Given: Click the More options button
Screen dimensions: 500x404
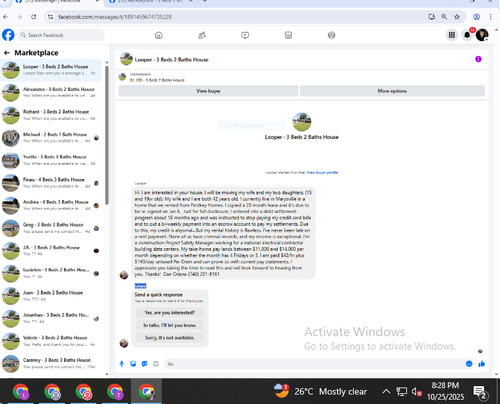Looking at the screenshot, I should point(392,91).
